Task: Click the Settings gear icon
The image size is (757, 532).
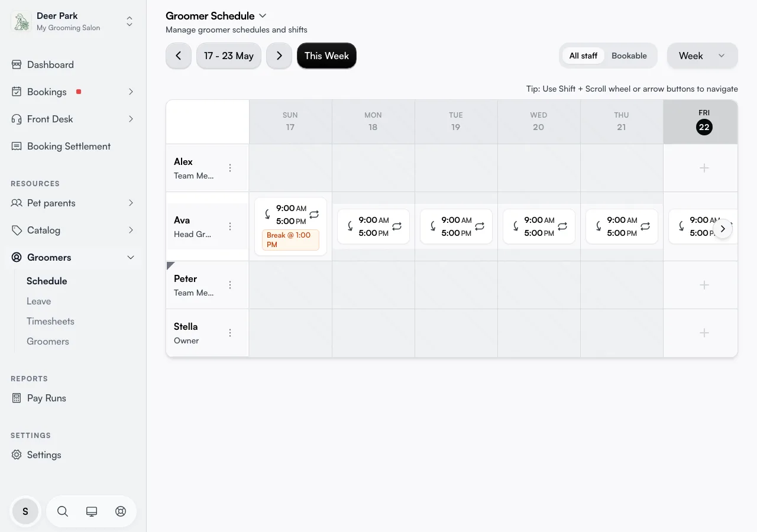Action: coord(17,455)
